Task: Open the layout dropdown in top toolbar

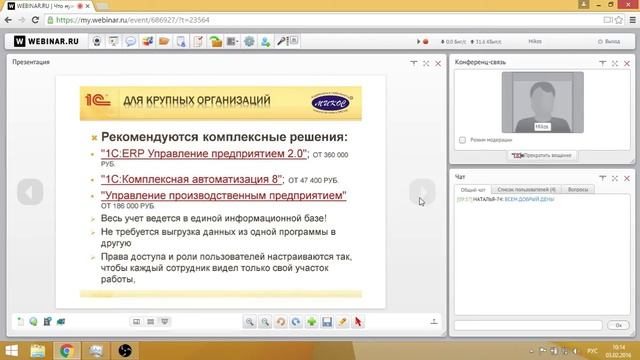Action: coord(232,41)
